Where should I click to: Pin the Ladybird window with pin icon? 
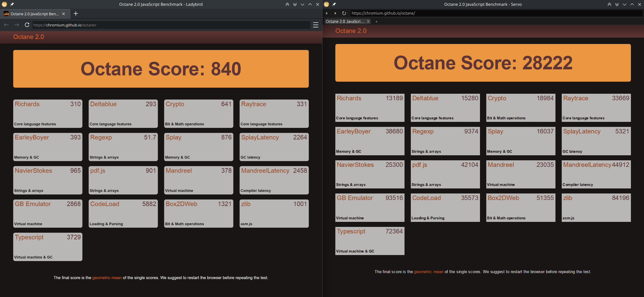point(12,4)
